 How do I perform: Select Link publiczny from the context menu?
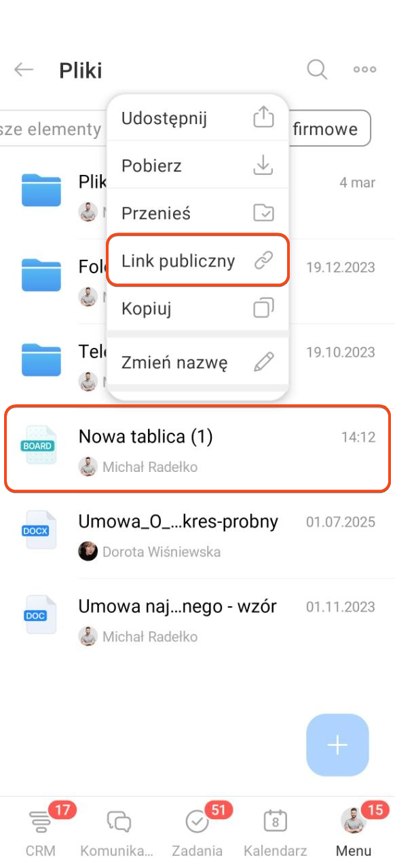[198, 261]
